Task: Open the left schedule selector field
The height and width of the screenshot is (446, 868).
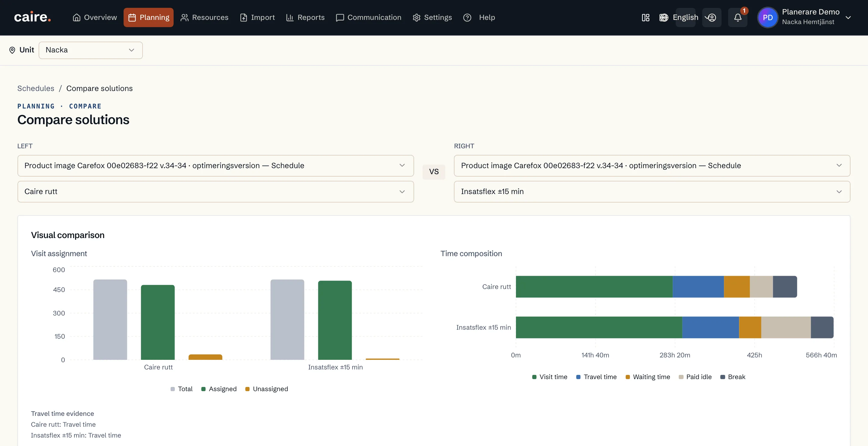Action: [216, 166]
